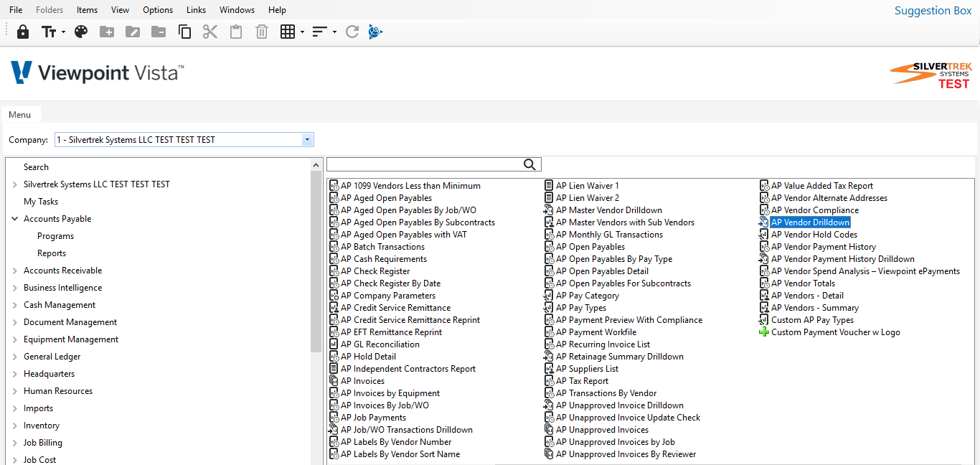Click the icon beside AP GL Reconciliation
The image size is (980, 465).
pyautogui.click(x=334, y=344)
